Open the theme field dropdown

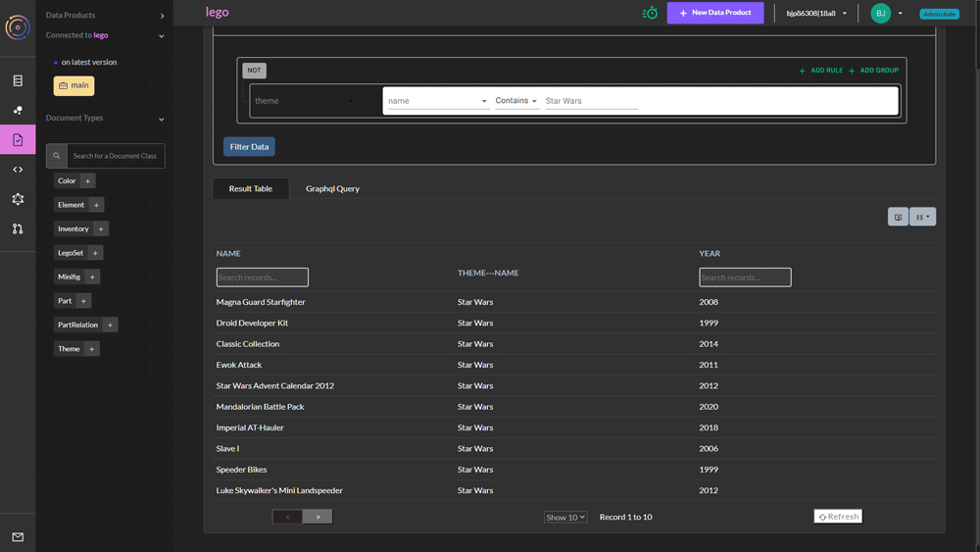305,101
